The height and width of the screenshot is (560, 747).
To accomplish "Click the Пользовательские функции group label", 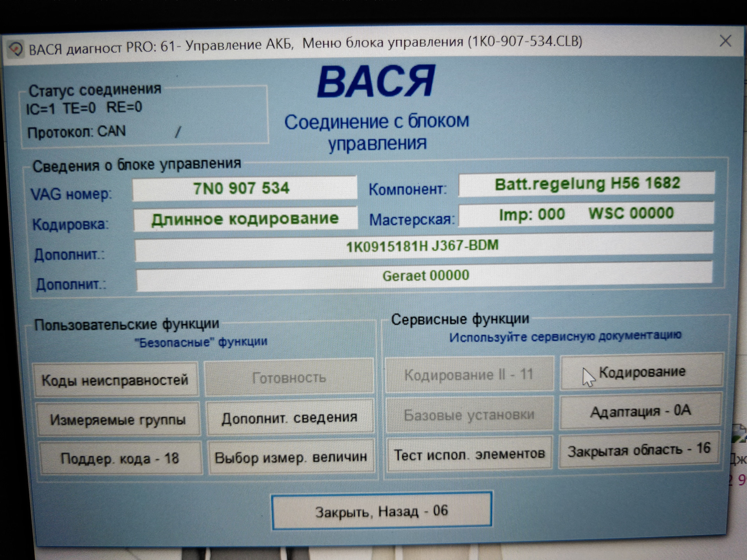I will pyautogui.click(x=127, y=324).
